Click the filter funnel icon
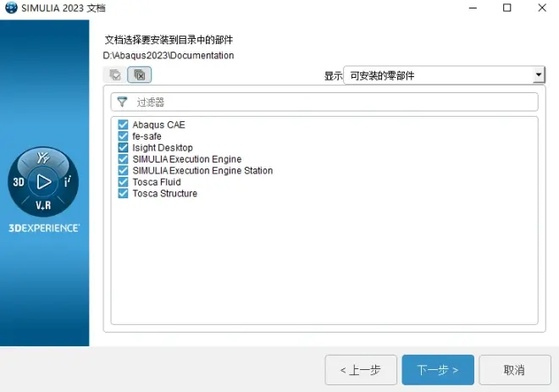 [122, 102]
